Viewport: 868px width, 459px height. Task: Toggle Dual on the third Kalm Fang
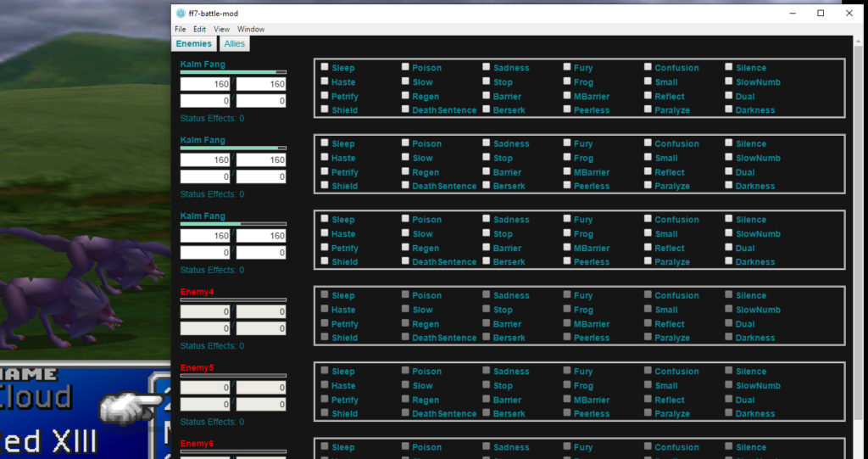pyautogui.click(x=728, y=247)
